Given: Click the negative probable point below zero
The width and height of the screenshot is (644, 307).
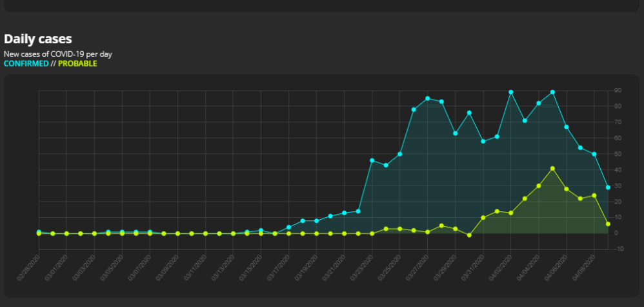Looking at the screenshot, I should [469, 235].
